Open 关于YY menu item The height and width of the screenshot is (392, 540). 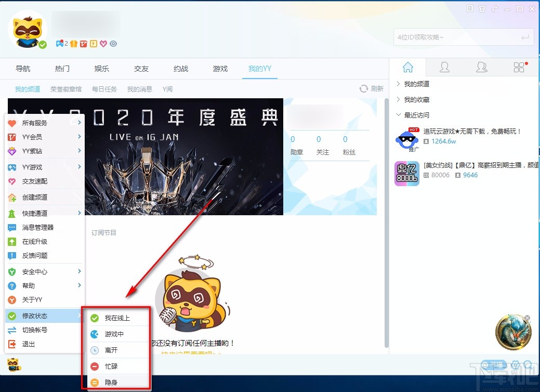coord(45,299)
